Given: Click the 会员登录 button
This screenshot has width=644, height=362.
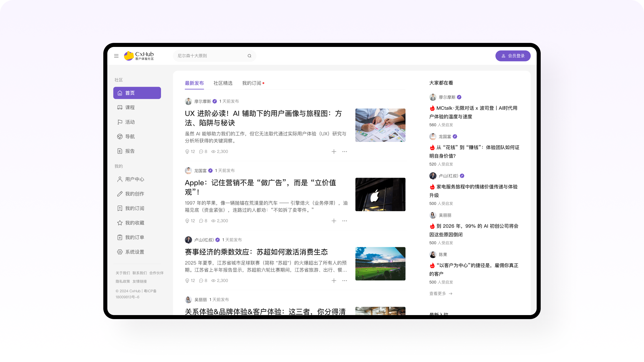Looking at the screenshot, I should [513, 56].
